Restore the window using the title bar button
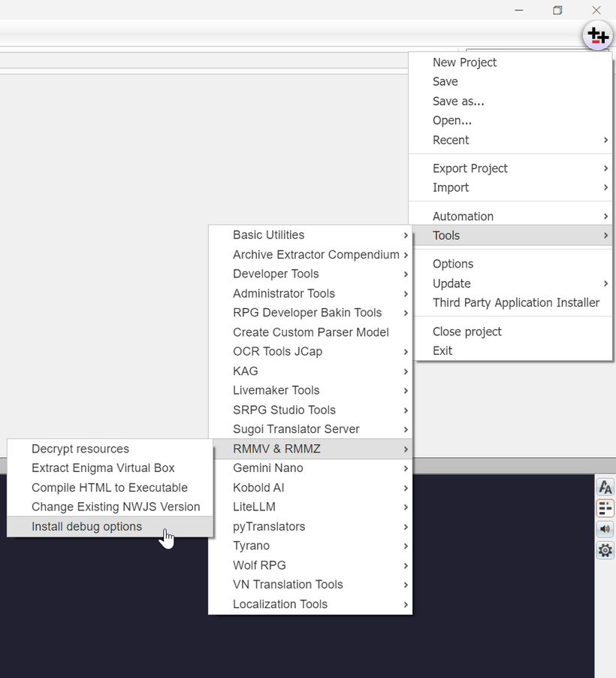This screenshot has width=616, height=678. pos(557,10)
